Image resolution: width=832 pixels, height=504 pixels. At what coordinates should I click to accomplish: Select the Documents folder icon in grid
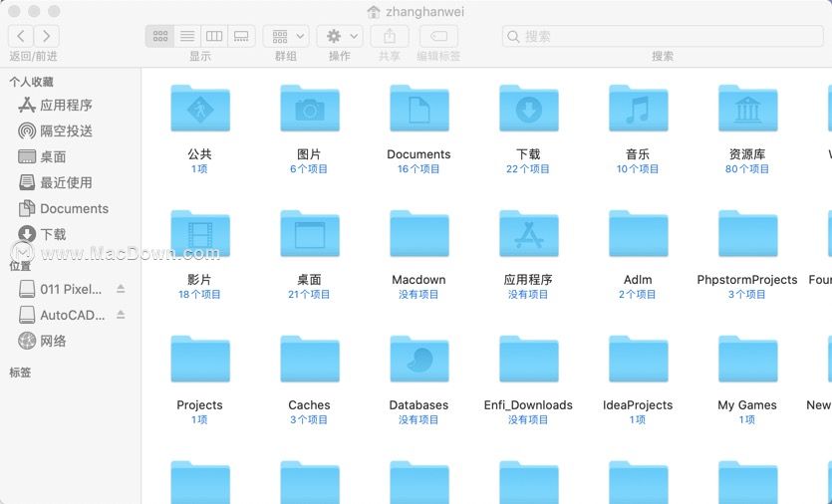click(x=419, y=109)
